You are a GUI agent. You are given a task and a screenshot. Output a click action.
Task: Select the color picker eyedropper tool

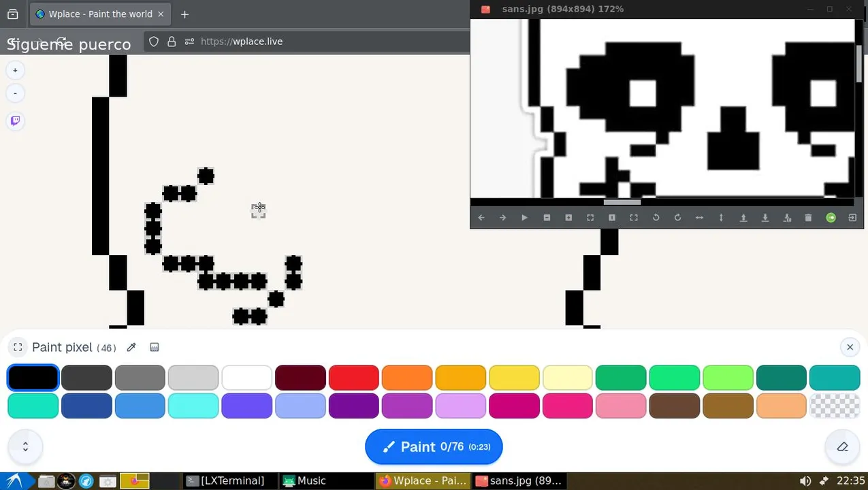point(131,347)
